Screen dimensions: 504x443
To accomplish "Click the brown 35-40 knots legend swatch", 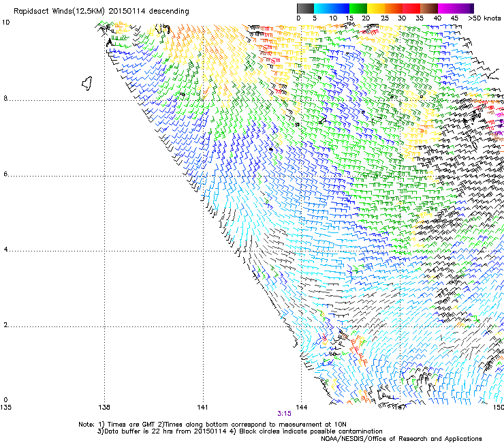I will click(429, 8).
